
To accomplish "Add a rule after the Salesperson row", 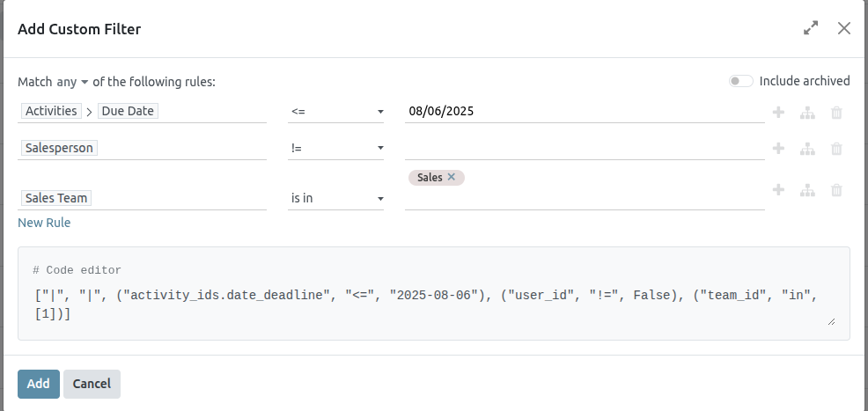I will [778, 149].
